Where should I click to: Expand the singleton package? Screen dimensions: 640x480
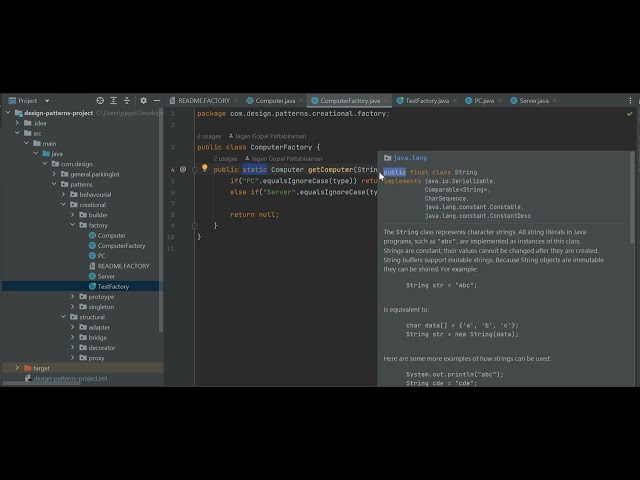[x=73, y=306]
